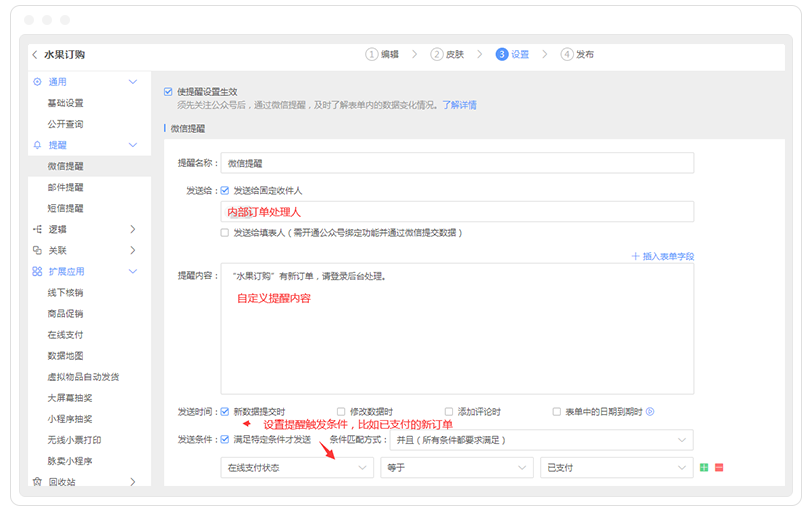Viewport: 812px width, 515px height.
Task: Click the 插入表单字段 link
Action: point(662,256)
